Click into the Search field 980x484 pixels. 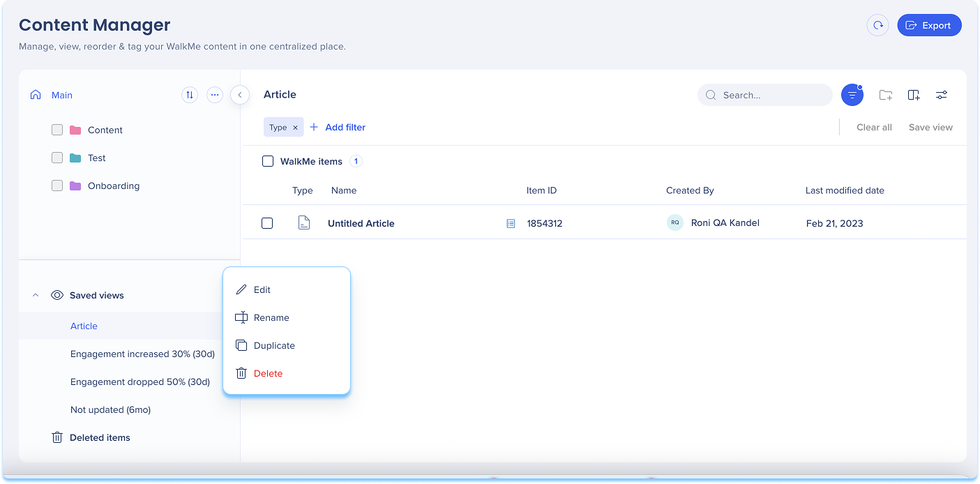pyautogui.click(x=765, y=95)
